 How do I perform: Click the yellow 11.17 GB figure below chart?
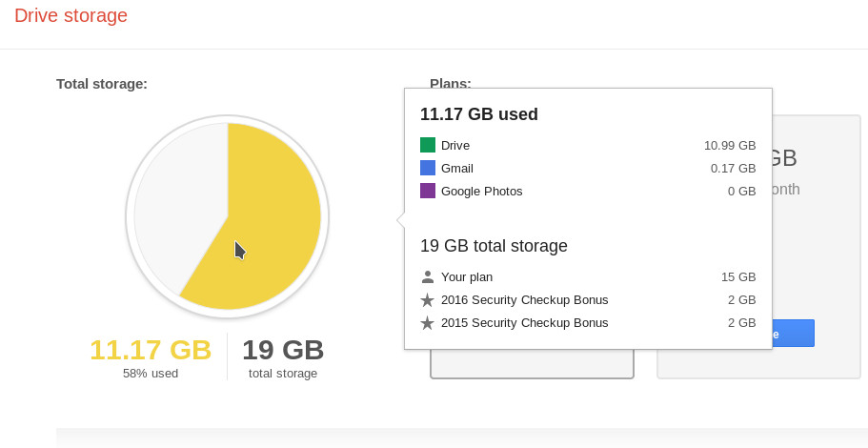click(151, 350)
